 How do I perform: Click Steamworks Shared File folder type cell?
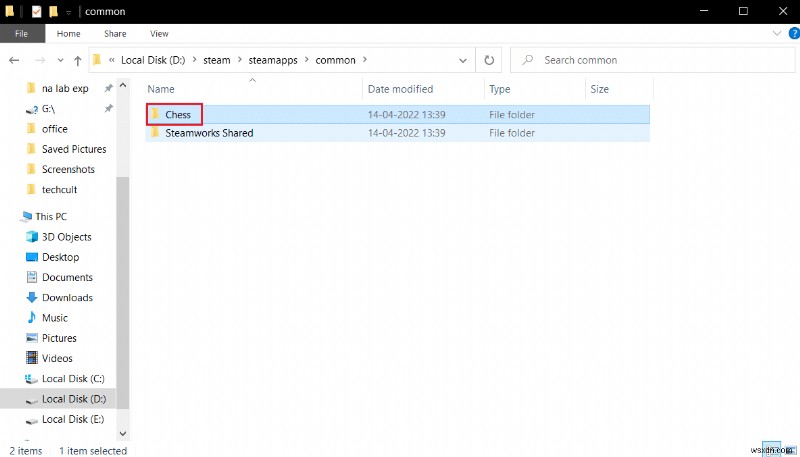click(512, 133)
